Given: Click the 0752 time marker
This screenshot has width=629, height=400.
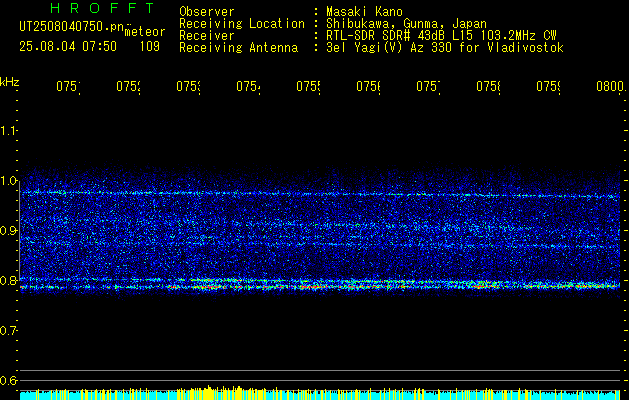Looking at the screenshot, I should click(x=128, y=87).
